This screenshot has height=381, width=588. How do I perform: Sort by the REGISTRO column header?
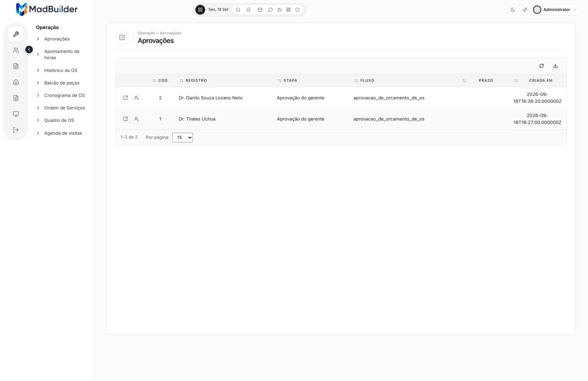point(193,81)
